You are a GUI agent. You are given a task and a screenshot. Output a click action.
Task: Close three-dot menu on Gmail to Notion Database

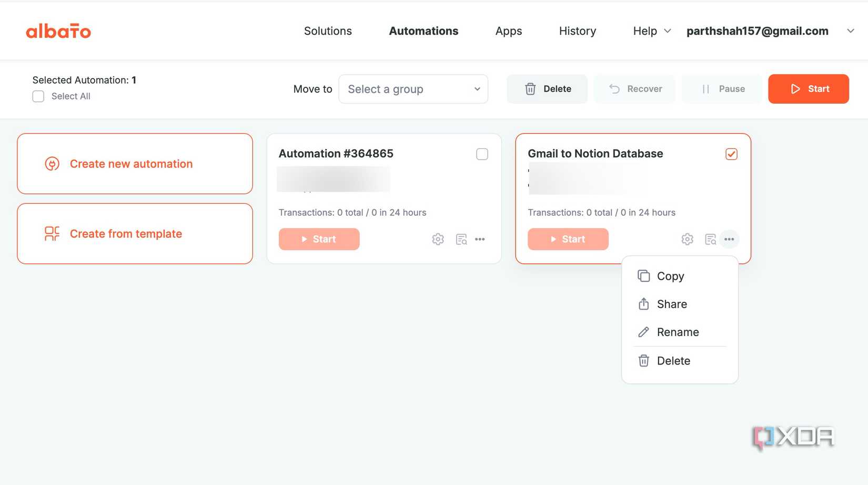pyautogui.click(x=729, y=239)
